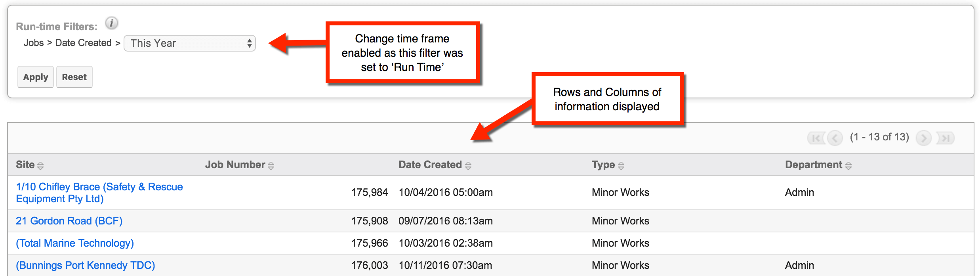Select job number 175,984 cell
This screenshot has width=980, height=276.
pyautogui.click(x=370, y=192)
